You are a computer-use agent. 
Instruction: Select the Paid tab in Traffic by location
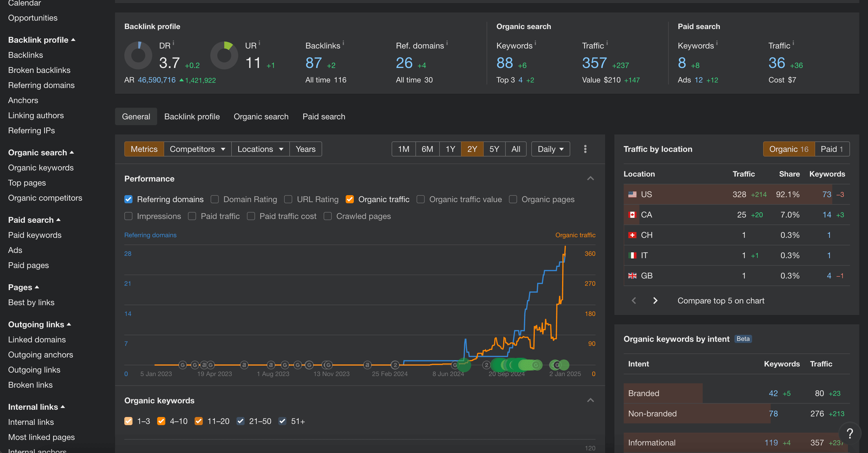click(831, 149)
